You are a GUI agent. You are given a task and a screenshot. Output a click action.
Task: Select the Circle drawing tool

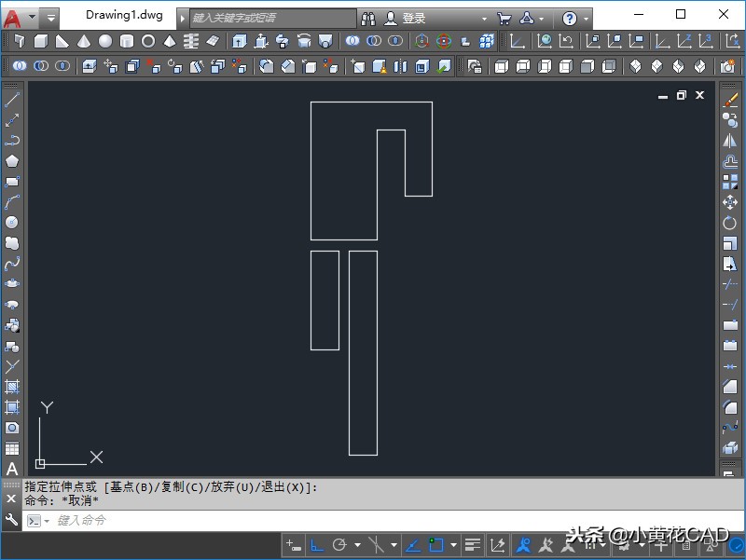point(12,223)
